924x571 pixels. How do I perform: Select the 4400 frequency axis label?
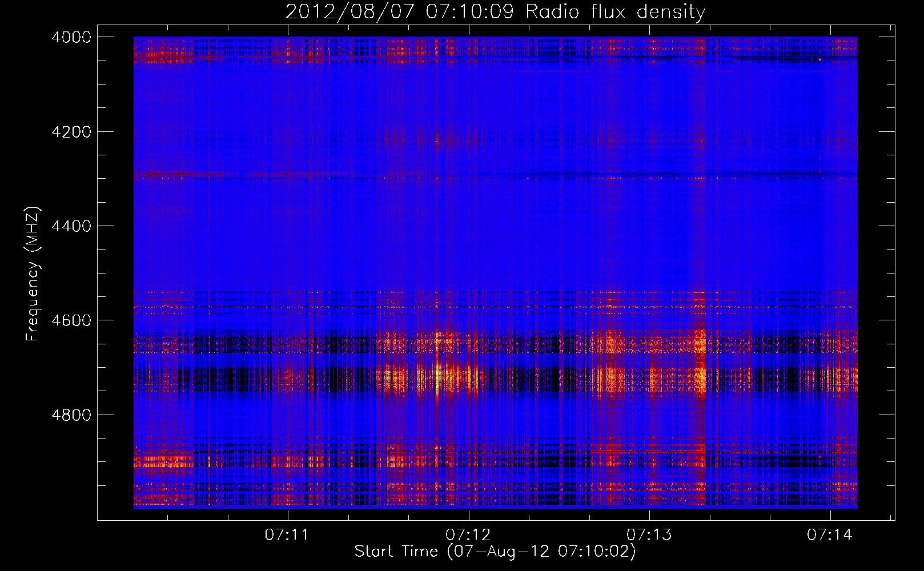pyautogui.click(x=71, y=226)
